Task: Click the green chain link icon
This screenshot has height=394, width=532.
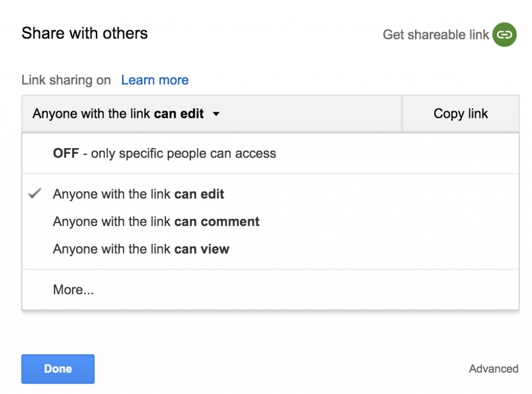Action: click(504, 35)
